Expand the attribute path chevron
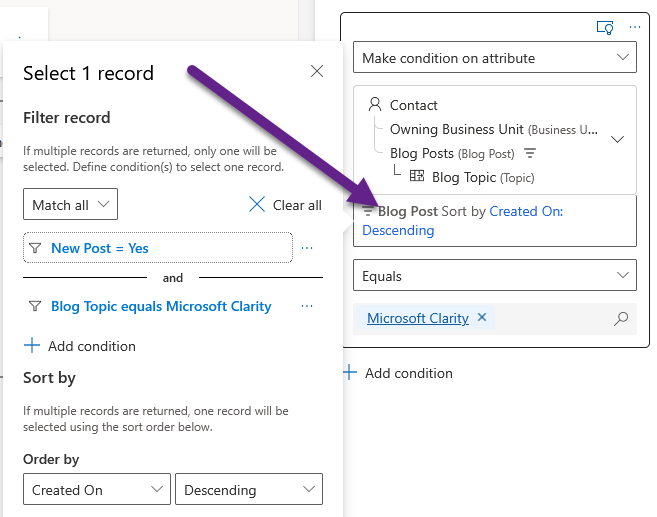 click(x=617, y=140)
